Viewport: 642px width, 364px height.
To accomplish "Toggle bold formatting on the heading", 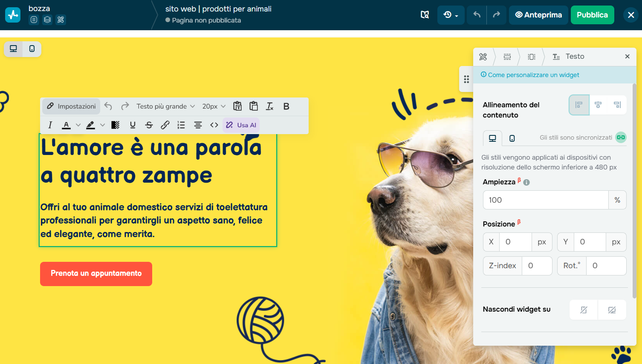I will point(286,106).
